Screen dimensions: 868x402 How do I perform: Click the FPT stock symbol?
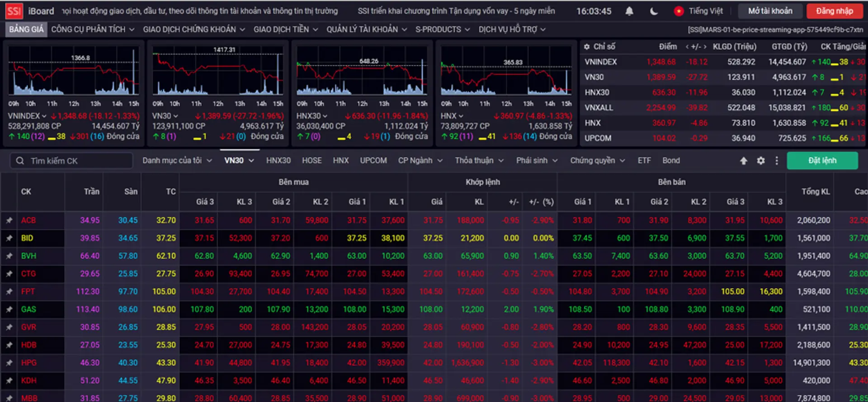(28, 292)
